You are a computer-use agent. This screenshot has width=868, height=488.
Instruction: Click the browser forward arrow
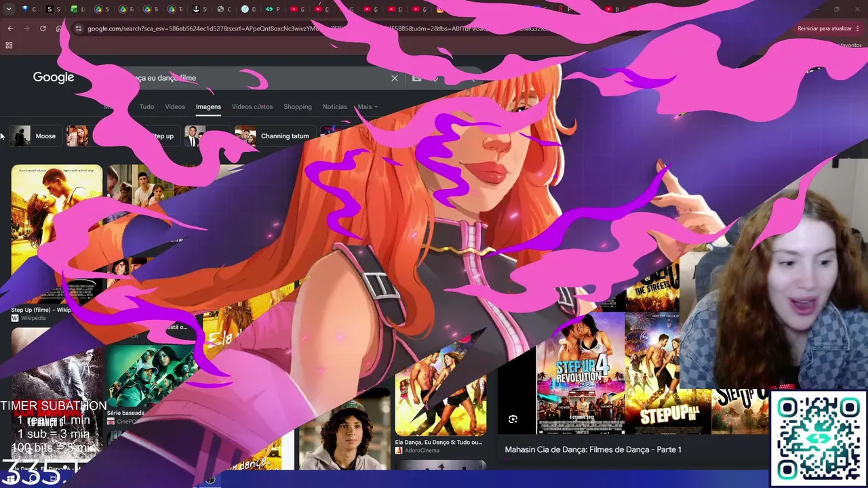[26, 28]
